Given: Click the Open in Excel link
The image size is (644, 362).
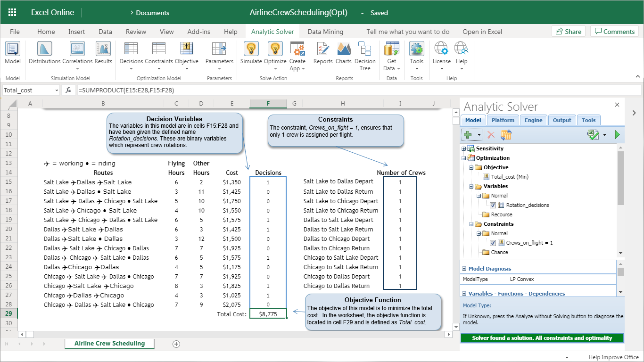Looking at the screenshot, I should (482, 32).
